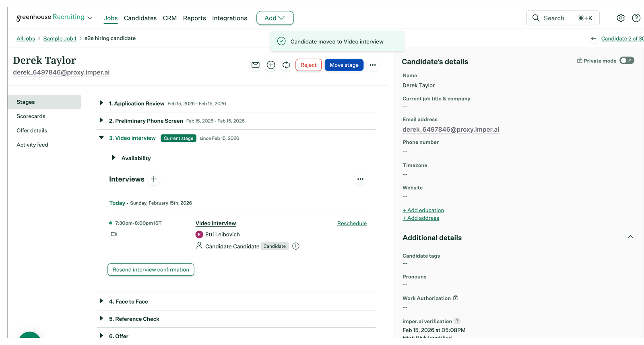Email the candidate using the envelope icon
Image resolution: width=644 pixels, height=345 pixels.
[256, 65]
